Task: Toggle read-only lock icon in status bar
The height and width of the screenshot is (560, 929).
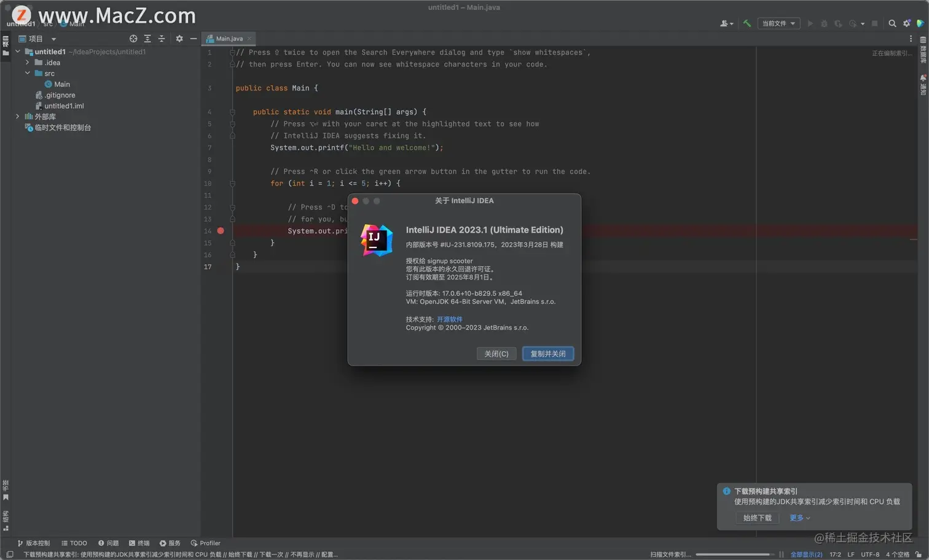Action: tap(919, 554)
